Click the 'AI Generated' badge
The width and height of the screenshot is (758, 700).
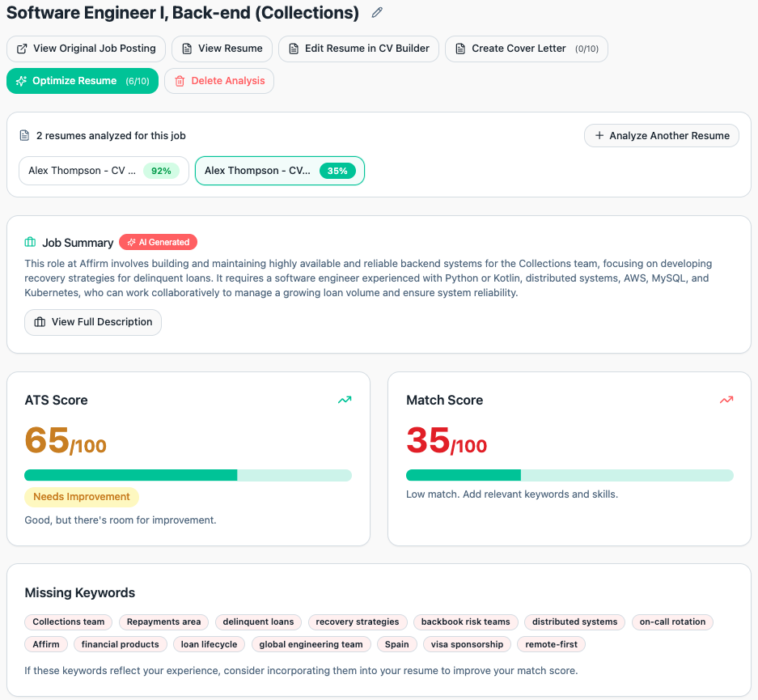coord(158,242)
